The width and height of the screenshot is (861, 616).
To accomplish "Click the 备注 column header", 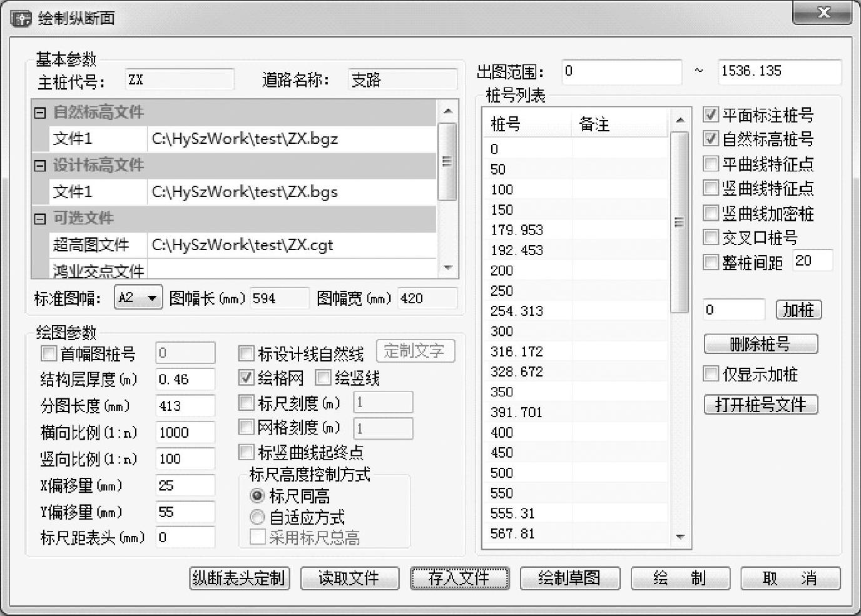I will pos(620,124).
